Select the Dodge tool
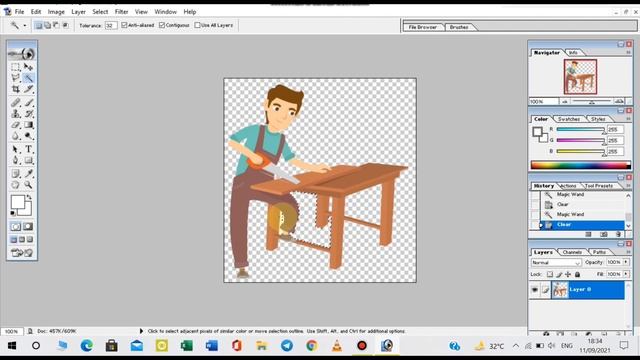 coord(28,136)
